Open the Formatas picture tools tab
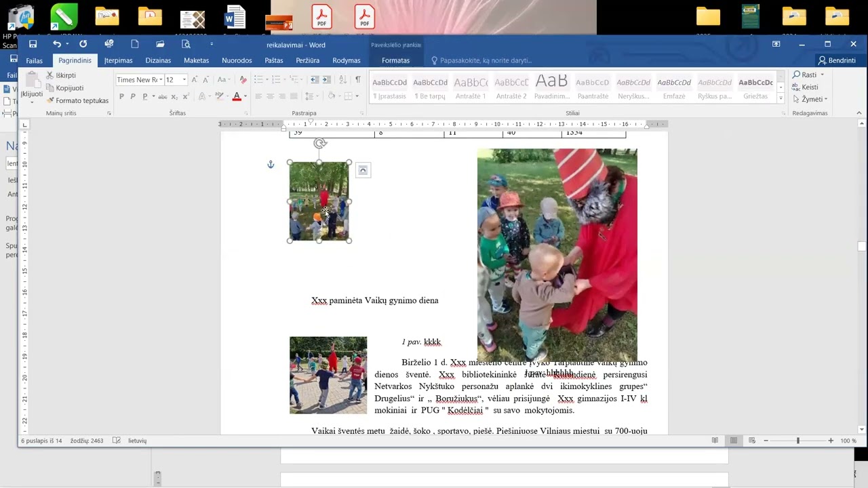Image resolution: width=868 pixels, height=488 pixels. [x=395, y=60]
